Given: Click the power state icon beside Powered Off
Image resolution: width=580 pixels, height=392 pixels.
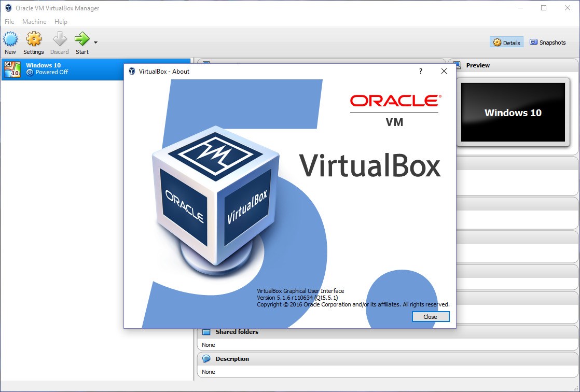Looking at the screenshot, I should tap(30, 72).
